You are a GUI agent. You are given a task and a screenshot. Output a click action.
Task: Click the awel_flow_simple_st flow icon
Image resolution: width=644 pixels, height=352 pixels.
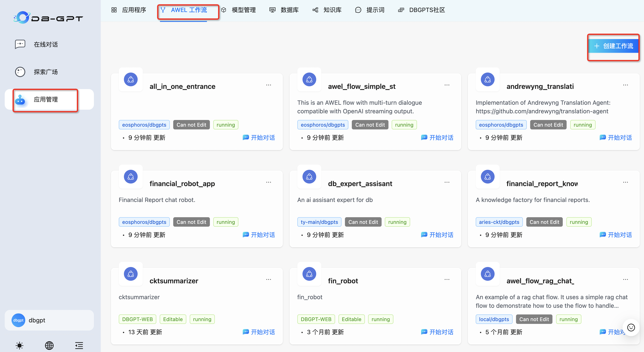pos(309,80)
